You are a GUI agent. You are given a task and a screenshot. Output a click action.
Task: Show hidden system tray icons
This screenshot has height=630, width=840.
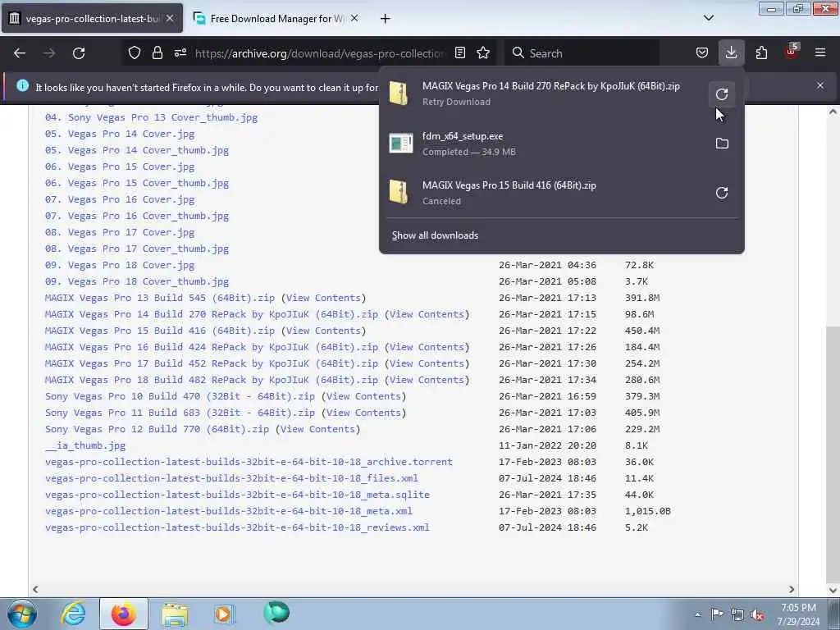pyautogui.click(x=697, y=615)
